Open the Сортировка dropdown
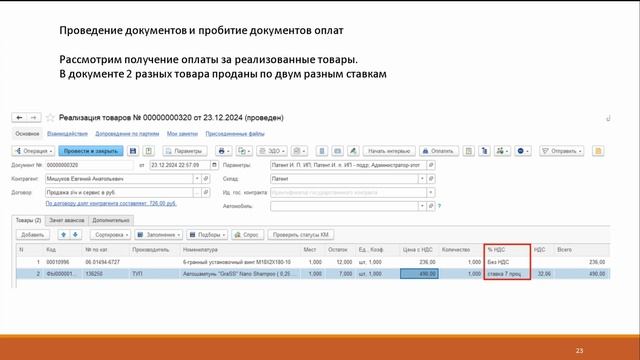The height and width of the screenshot is (360, 640). [110, 235]
